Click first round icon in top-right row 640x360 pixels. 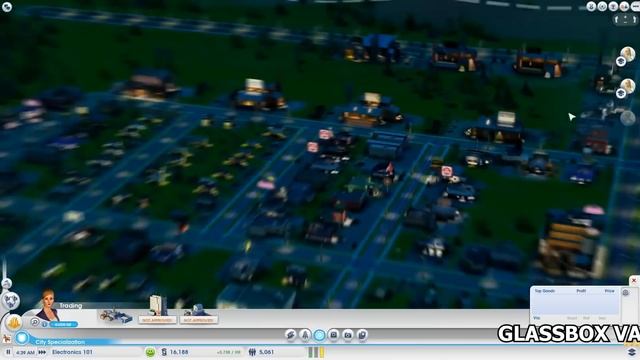pyautogui.click(x=591, y=6)
